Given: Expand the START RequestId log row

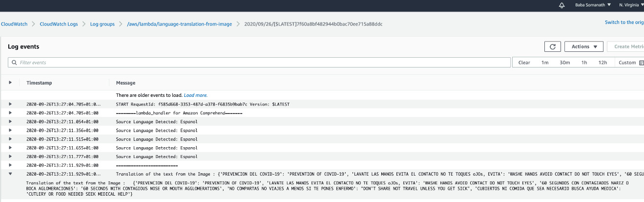Looking at the screenshot, I should pos(10,104).
